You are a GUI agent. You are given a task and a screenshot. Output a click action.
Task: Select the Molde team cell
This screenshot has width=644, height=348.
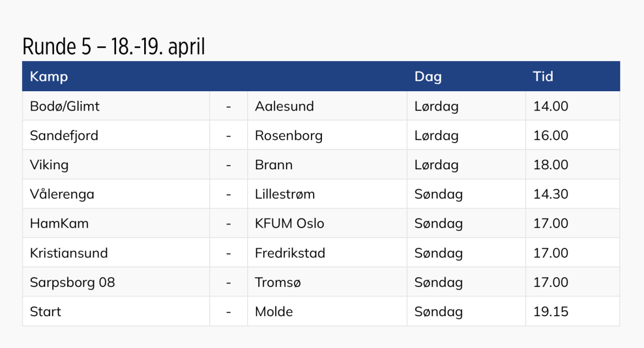pos(274,312)
